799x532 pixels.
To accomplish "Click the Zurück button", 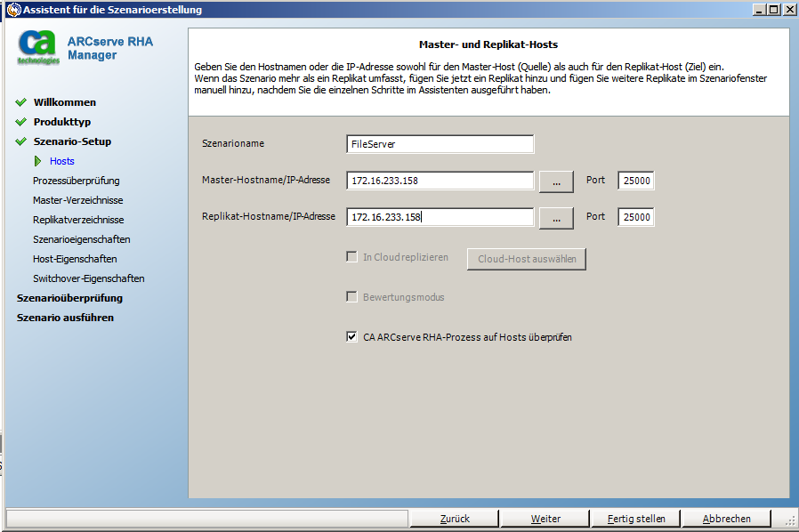I will [x=455, y=519].
